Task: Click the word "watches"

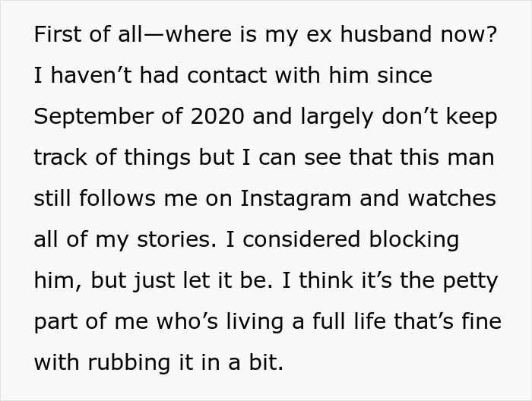Action: (x=451, y=199)
